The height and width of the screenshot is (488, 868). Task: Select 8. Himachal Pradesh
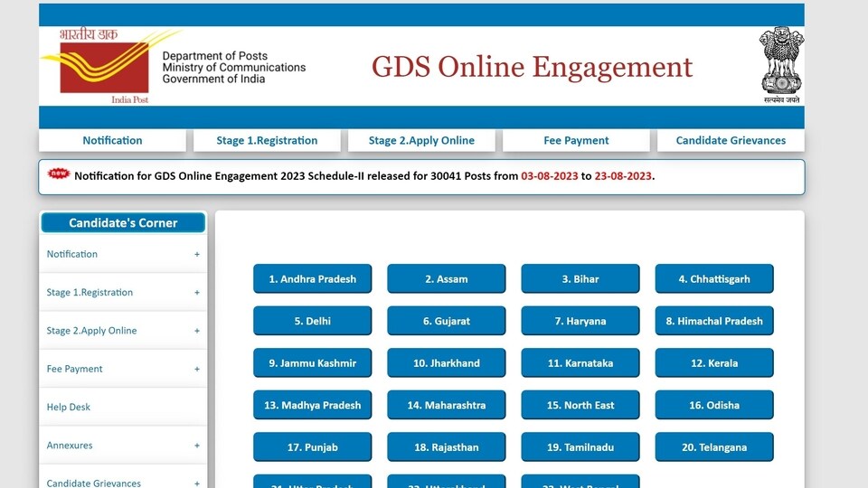click(x=714, y=321)
